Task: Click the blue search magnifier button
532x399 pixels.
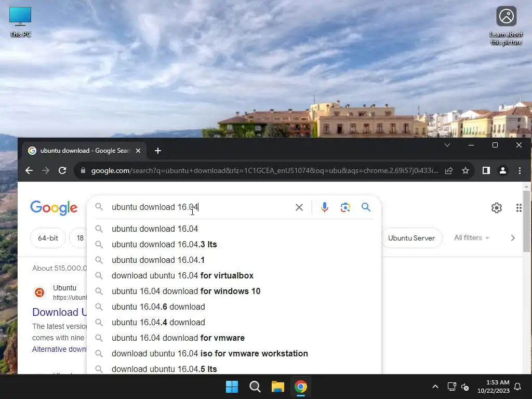Action: click(x=366, y=207)
